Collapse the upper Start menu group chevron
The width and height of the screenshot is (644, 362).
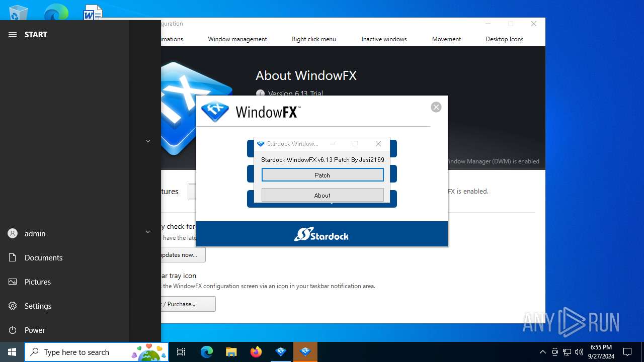coord(148,141)
